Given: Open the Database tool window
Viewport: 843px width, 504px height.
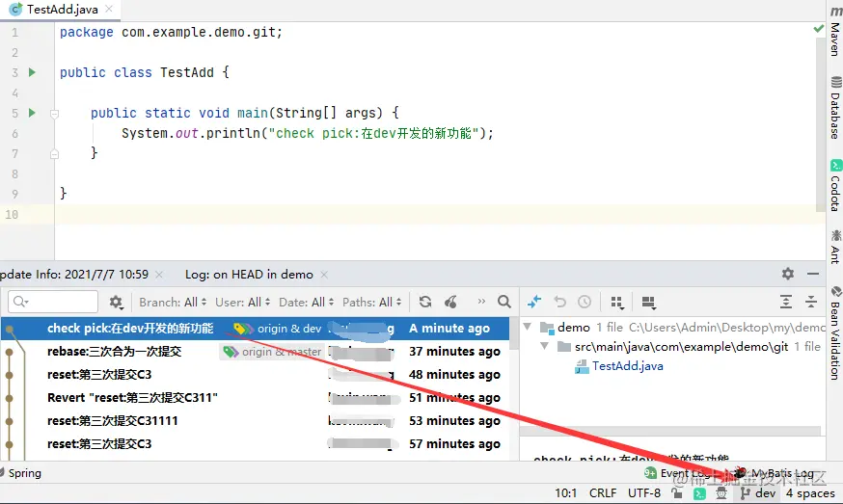Looking at the screenshot, I should point(835,108).
